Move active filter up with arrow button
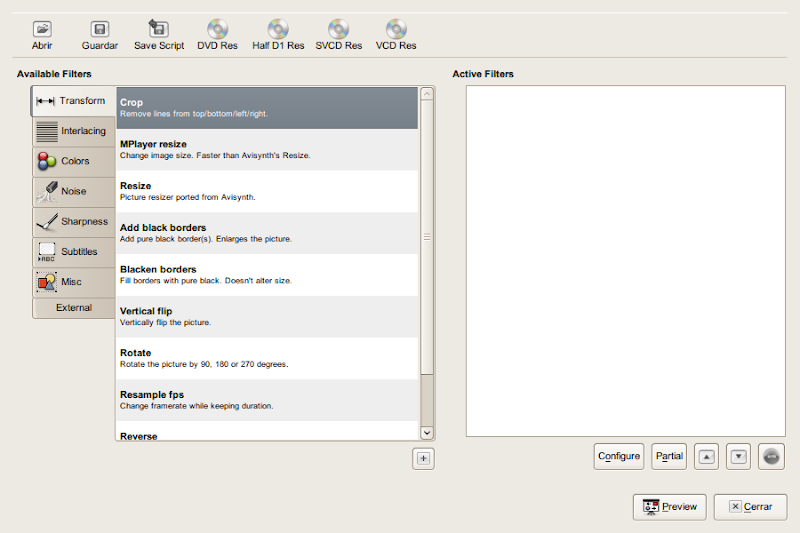800x533 pixels. coord(707,456)
